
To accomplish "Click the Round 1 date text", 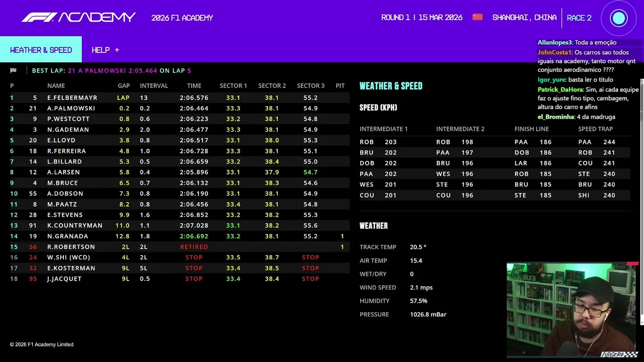I will click(x=422, y=18).
